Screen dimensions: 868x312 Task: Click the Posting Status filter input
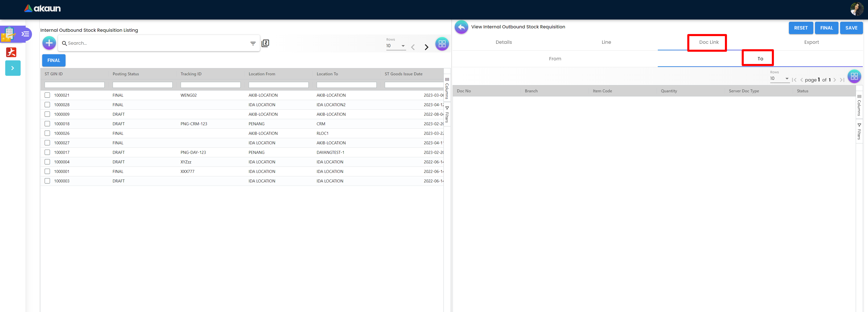142,85
